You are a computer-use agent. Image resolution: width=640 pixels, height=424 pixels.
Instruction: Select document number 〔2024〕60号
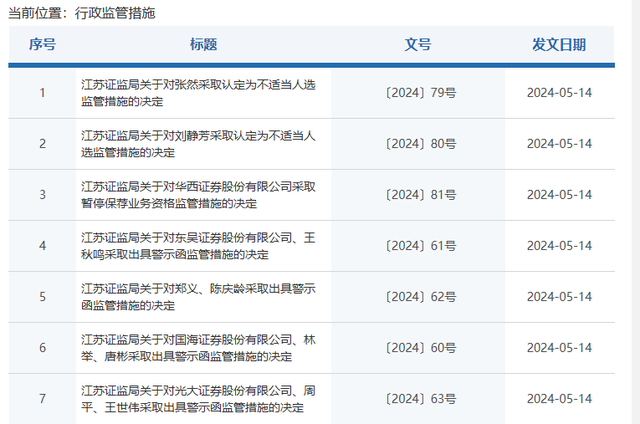point(421,348)
